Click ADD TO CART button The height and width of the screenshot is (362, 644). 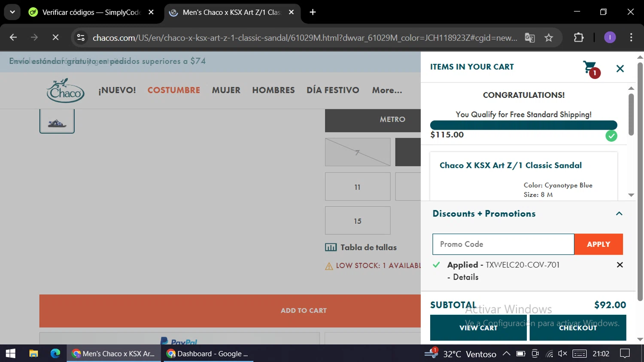click(230, 310)
